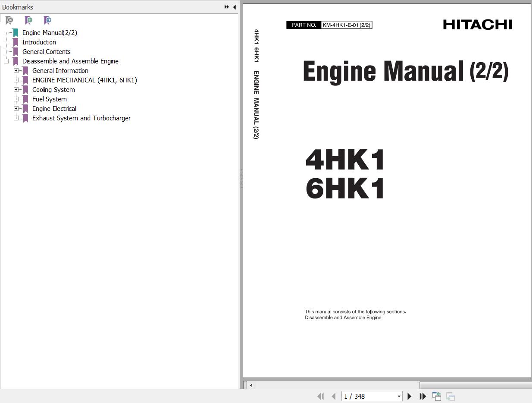Select Disassemble and Assemble Engine bookmark

[x=70, y=61]
